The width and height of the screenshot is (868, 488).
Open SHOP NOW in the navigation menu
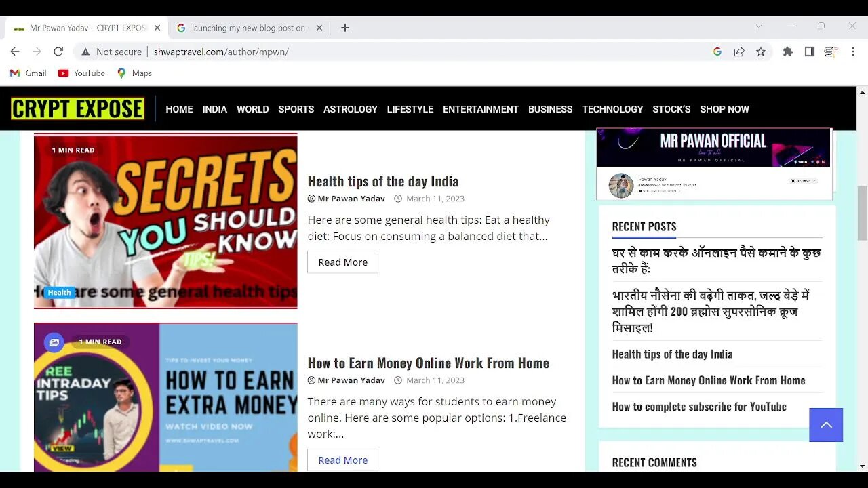click(724, 109)
